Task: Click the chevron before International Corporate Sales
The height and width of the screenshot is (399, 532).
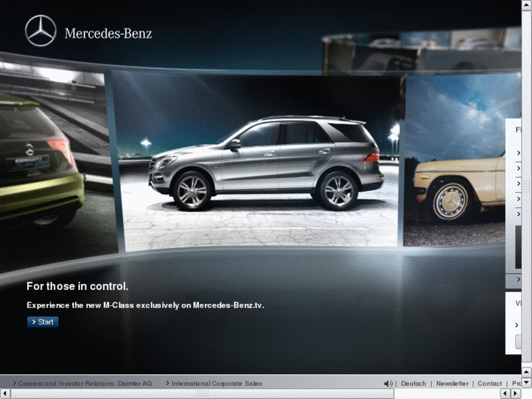Action: (x=168, y=383)
